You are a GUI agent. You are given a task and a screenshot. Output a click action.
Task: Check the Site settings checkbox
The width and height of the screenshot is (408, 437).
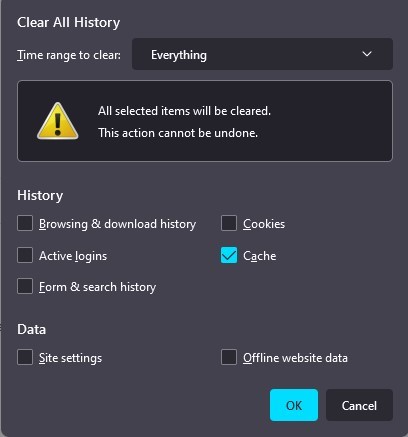[25, 357]
